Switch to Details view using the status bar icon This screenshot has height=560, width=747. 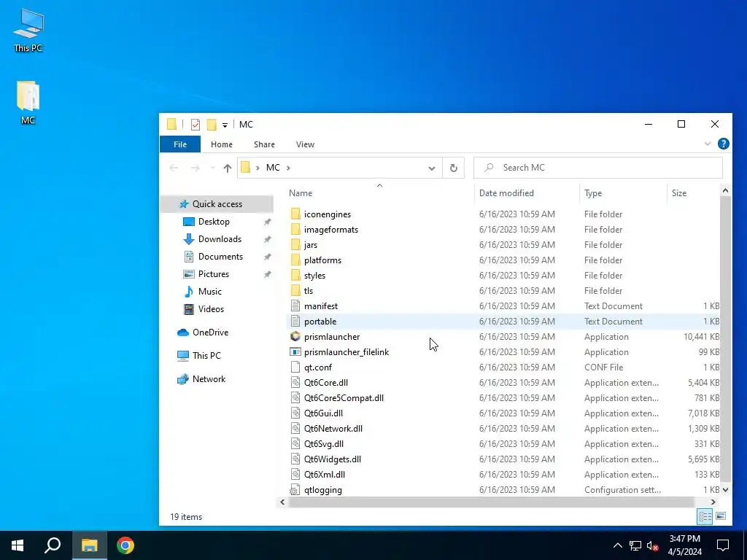tap(705, 516)
